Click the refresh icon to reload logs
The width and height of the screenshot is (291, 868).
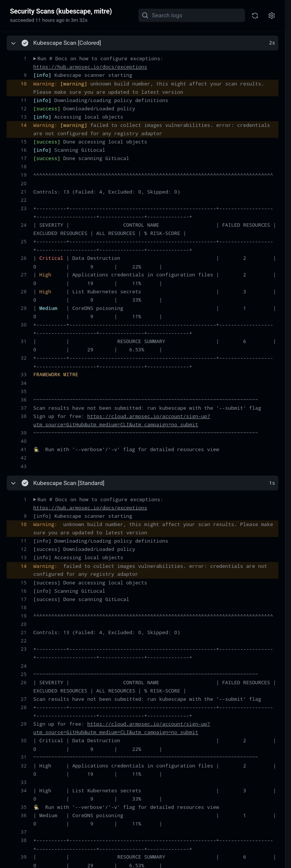coord(255,15)
